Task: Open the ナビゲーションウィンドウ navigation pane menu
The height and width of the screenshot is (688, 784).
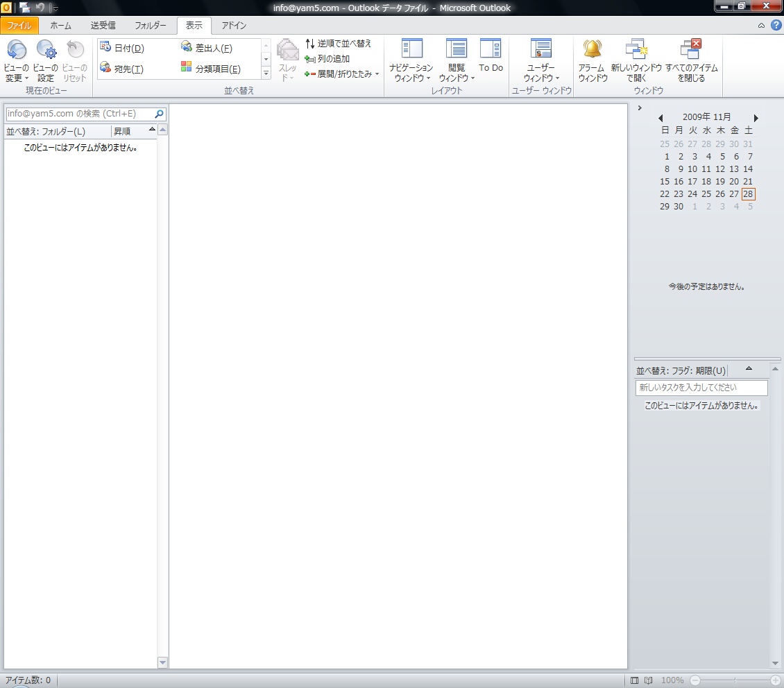Action: point(411,61)
